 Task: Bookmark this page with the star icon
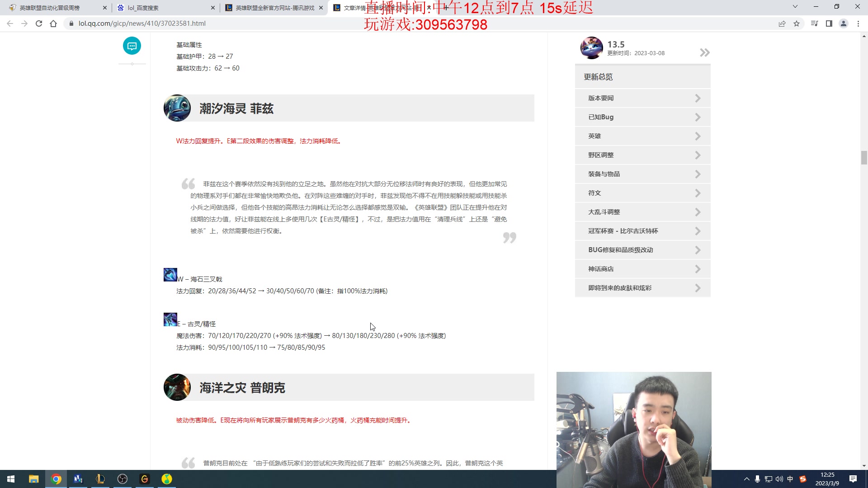pos(796,23)
